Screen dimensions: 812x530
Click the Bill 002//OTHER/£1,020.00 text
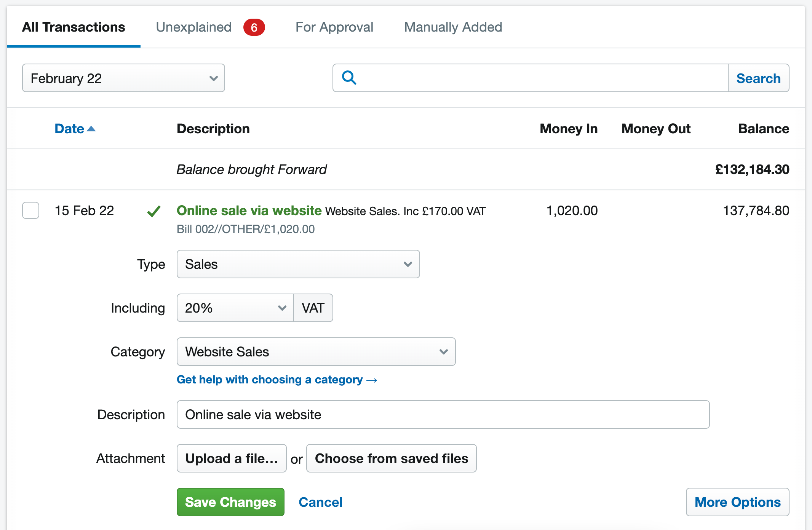click(x=246, y=229)
